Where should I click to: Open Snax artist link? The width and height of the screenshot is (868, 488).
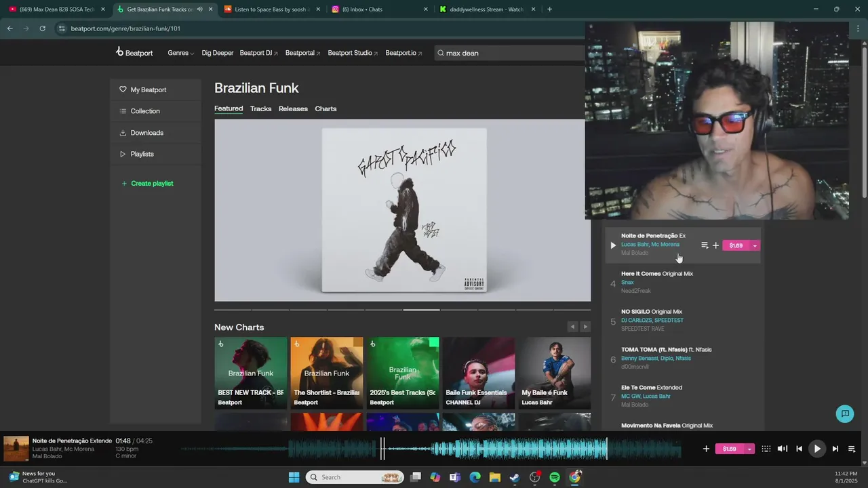(x=627, y=283)
